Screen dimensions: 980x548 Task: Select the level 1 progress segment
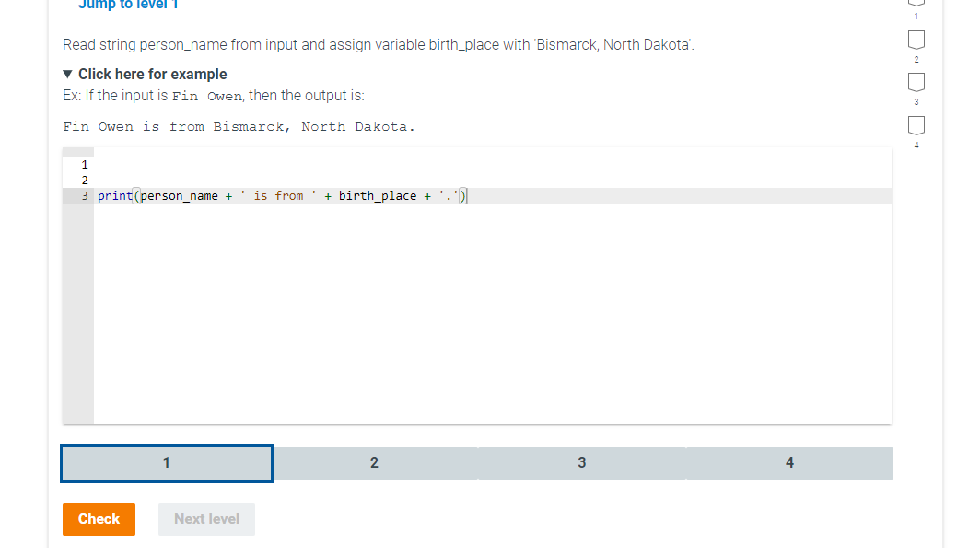[166, 462]
